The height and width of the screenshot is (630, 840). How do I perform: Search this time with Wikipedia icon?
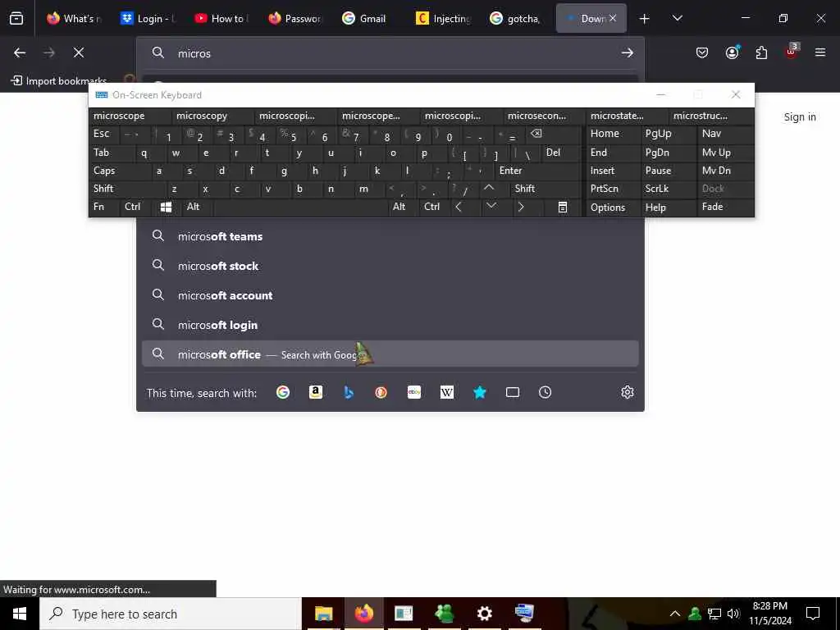[x=447, y=392]
